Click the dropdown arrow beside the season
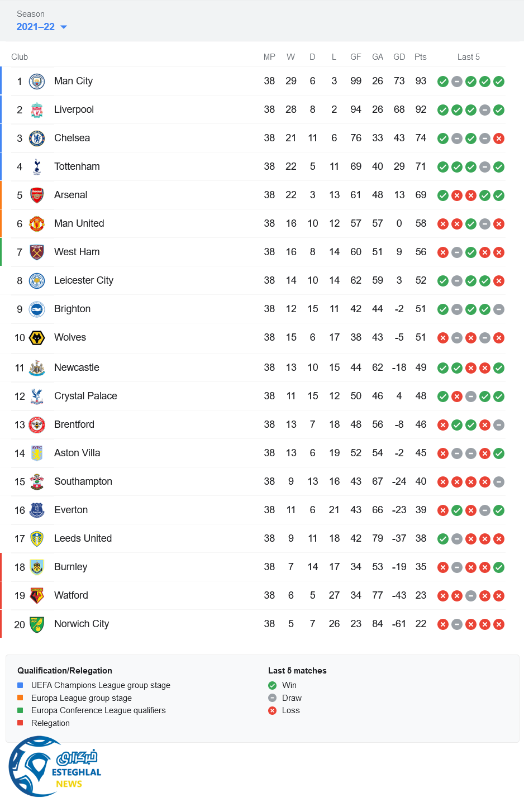The height and width of the screenshot is (812, 524). coord(64,27)
